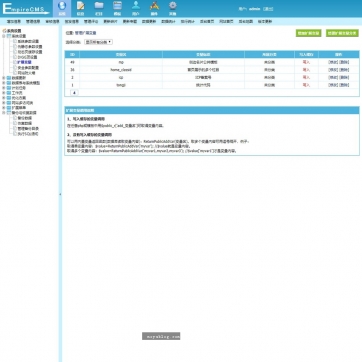Click the open-folder icon beside 系统设置 node
Viewport: 362px width, 362px height.
click(x=9, y=36)
